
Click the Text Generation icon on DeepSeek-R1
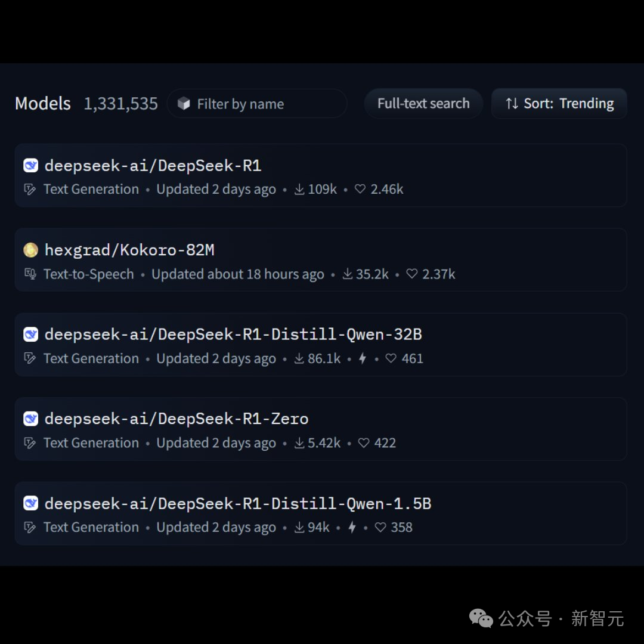(30, 190)
